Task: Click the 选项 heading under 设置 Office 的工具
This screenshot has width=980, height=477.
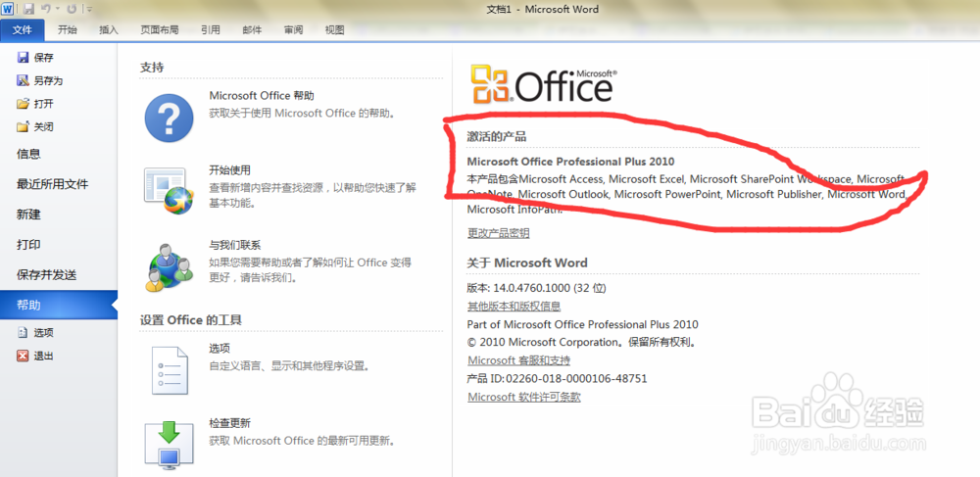Action: pos(220,348)
